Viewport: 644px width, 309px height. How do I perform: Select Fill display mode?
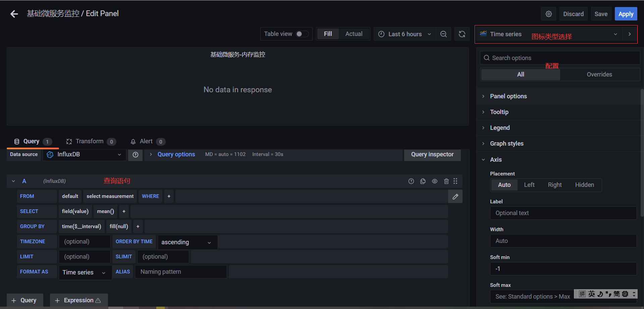tap(328, 34)
